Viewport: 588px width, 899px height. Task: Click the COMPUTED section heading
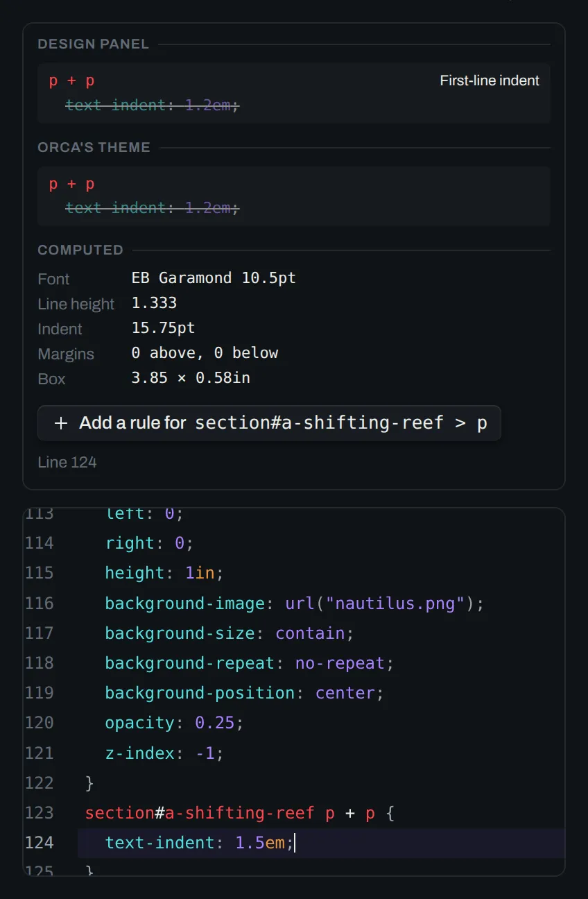(x=80, y=250)
